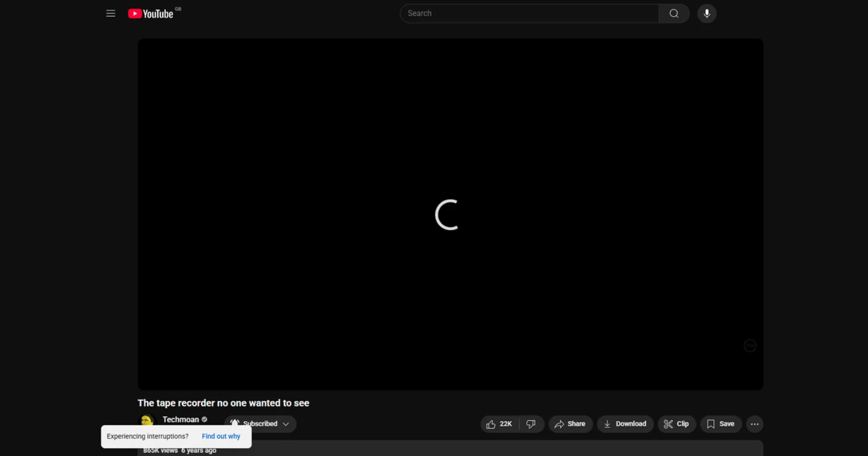Focus the Search input field
The image size is (868, 456).
pos(529,14)
